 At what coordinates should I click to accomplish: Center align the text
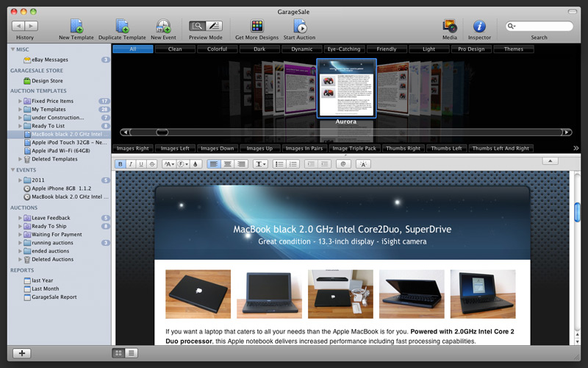point(227,164)
